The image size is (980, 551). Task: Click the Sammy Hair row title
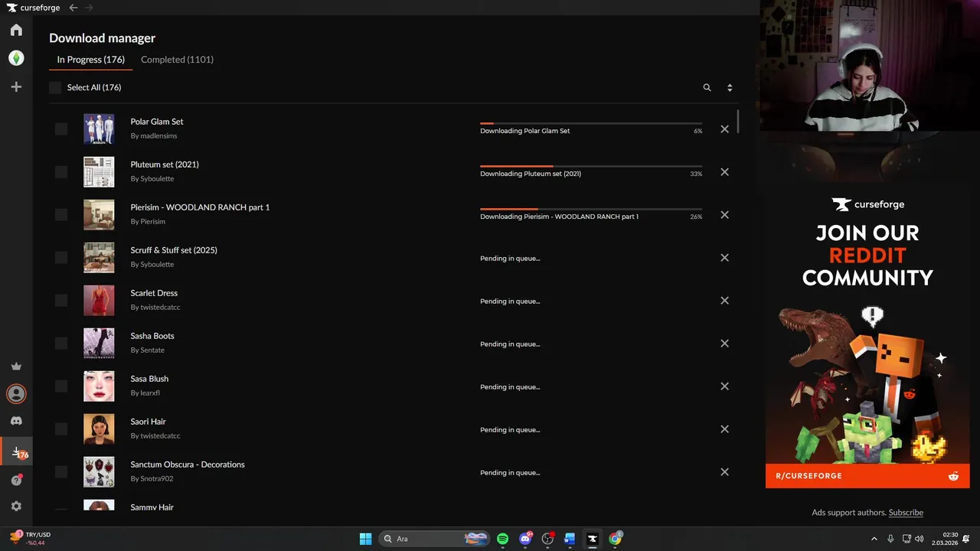(x=152, y=507)
